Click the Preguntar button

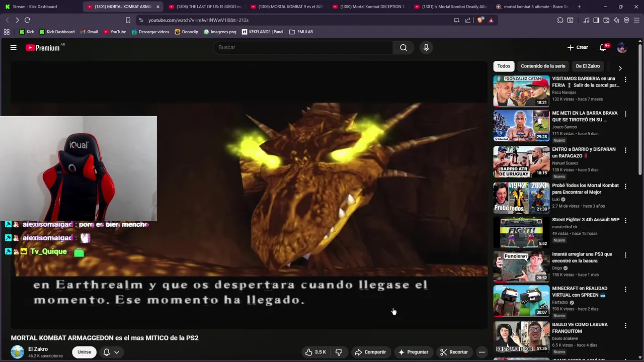click(413, 352)
